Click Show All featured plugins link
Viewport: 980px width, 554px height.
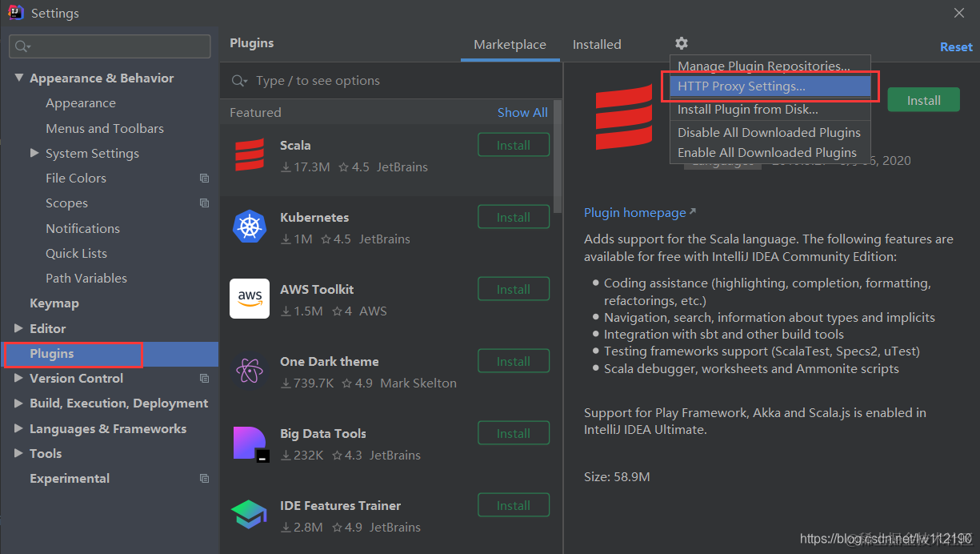(522, 113)
